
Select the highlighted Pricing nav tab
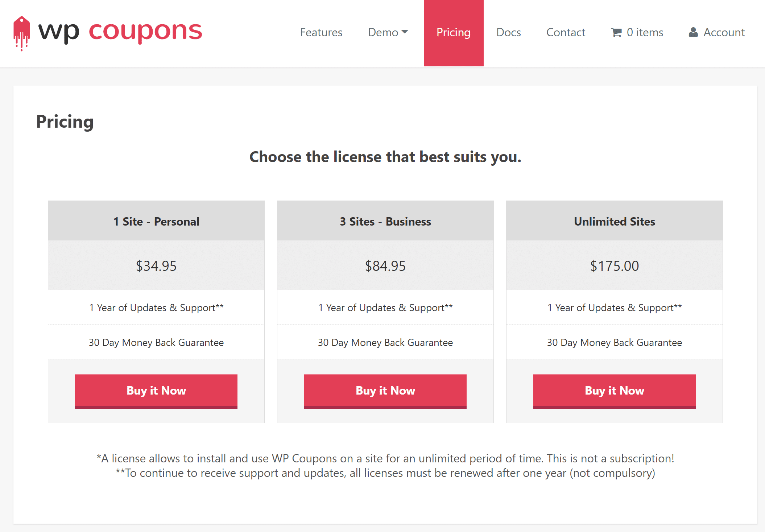click(x=454, y=32)
